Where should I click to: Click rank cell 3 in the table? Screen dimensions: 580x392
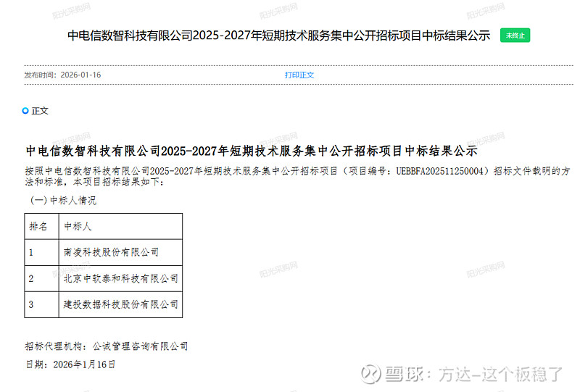[41, 305]
